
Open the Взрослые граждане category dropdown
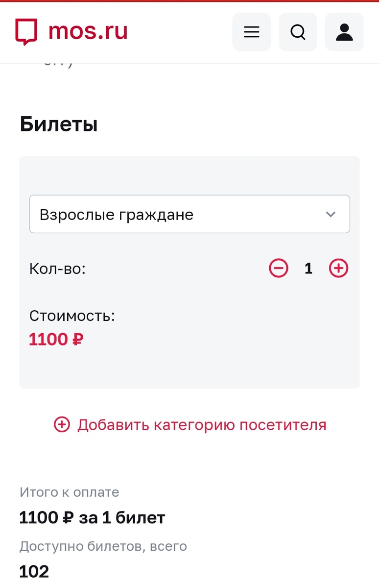[x=189, y=214]
